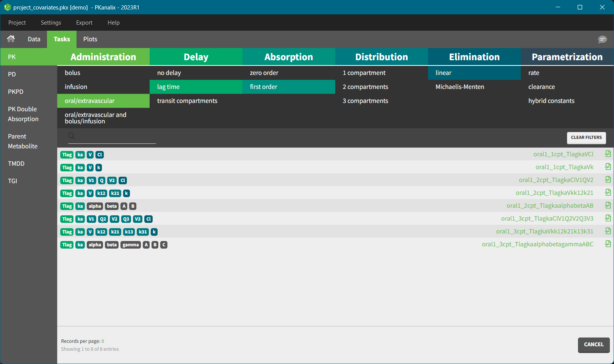
Task: Open file icon for oral1_1cpt_TlagkaVk
Action: coord(608,167)
